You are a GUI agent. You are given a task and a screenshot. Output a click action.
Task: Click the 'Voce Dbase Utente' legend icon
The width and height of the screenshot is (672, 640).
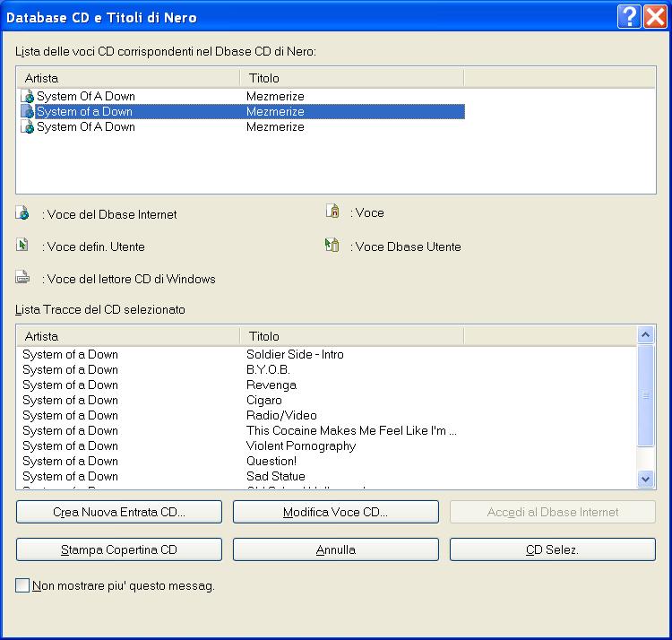pyautogui.click(x=332, y=245)
